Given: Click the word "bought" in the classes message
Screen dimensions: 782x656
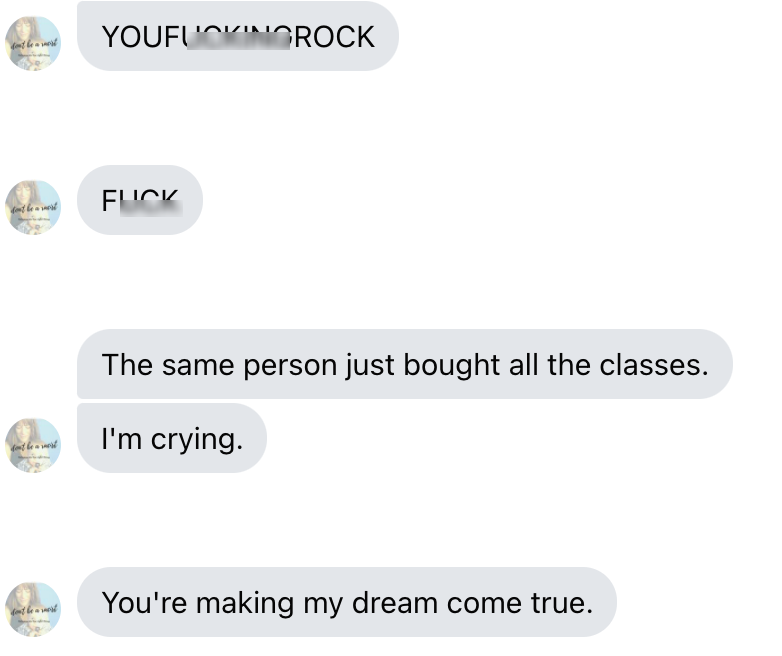Looking at the screenshot, I should point(451,366).
